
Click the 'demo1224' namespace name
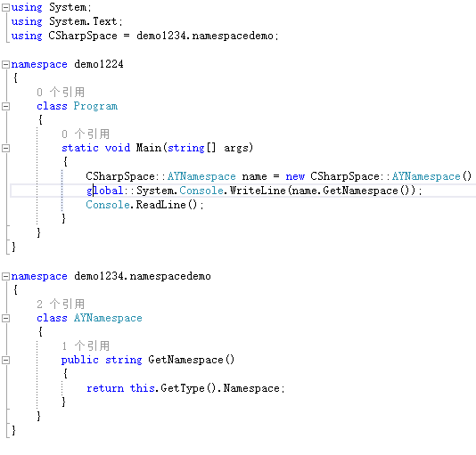point(99,64)
